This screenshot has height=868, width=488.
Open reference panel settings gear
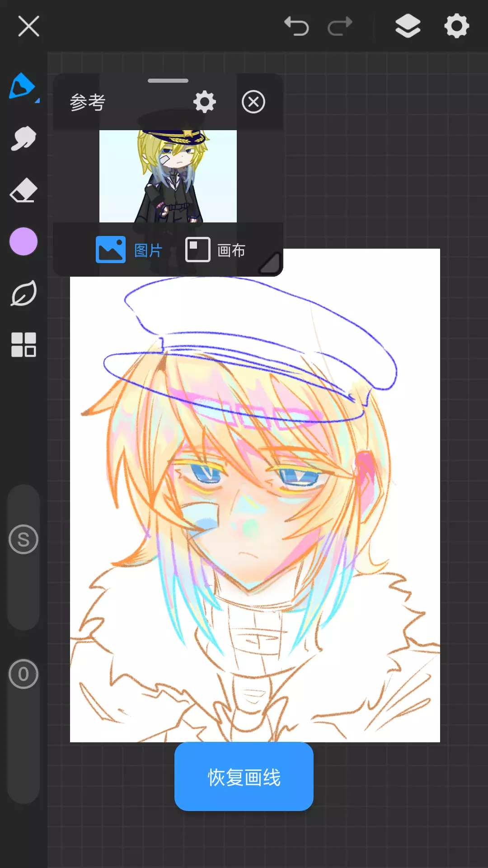click(205, 102)
